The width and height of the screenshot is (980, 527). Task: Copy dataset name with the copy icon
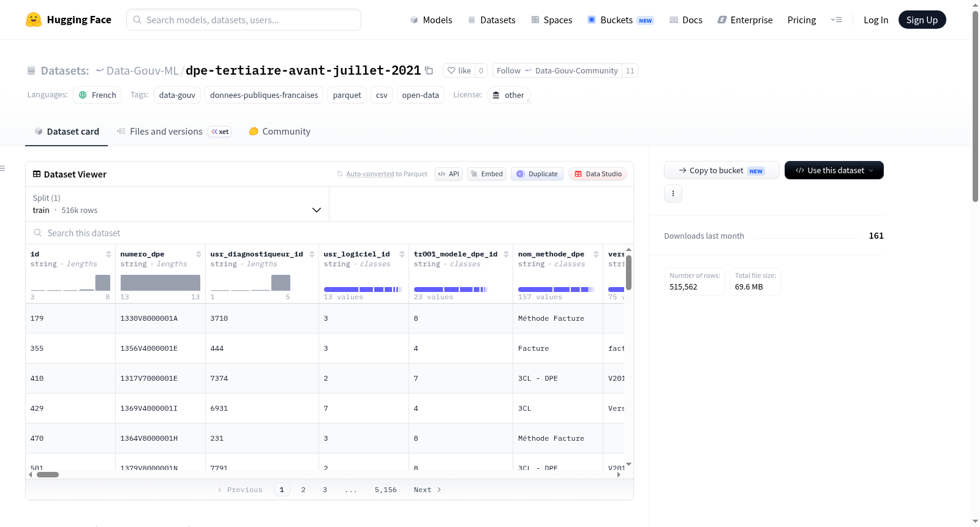pyautogui.click(x=429, y=71)
